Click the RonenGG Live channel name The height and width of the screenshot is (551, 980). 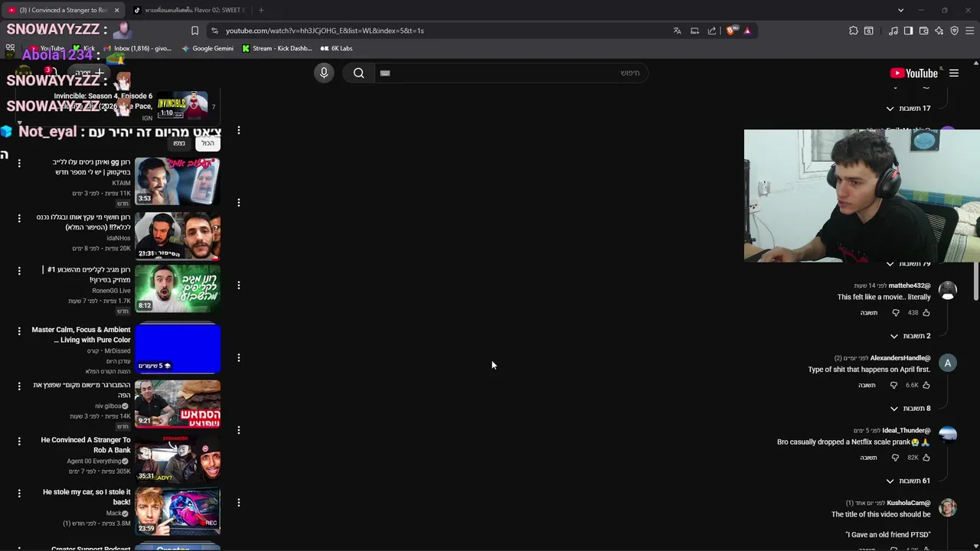pos(111,291)
